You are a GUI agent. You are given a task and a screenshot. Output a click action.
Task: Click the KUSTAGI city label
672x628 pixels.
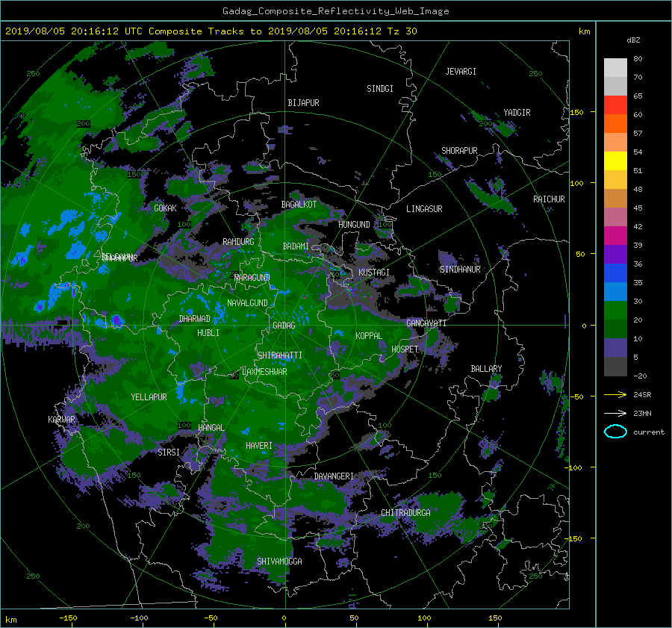point(374,273)
